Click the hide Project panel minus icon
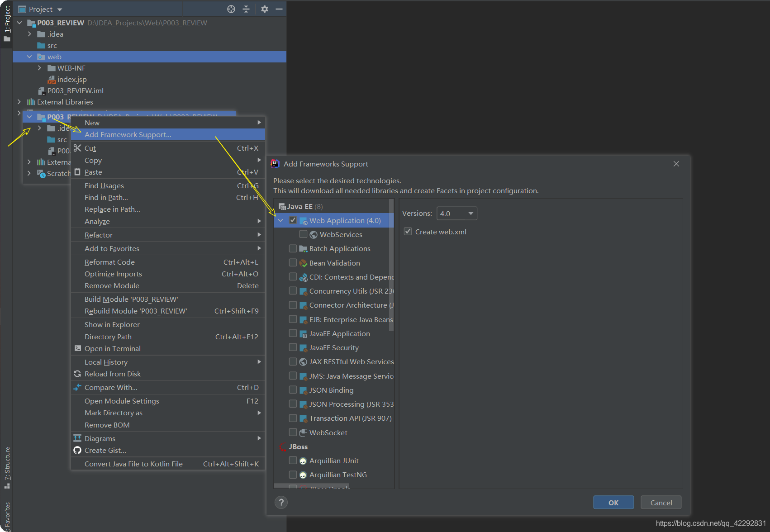 (x=279, y=9)
